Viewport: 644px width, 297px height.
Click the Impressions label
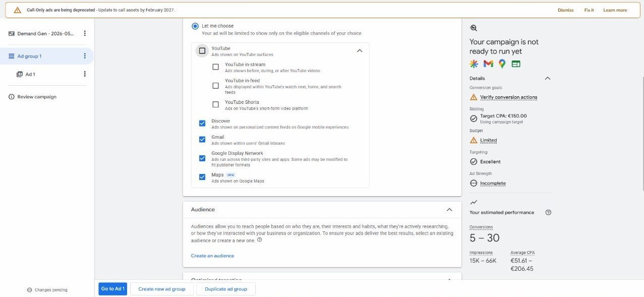[x=481, y=253]
